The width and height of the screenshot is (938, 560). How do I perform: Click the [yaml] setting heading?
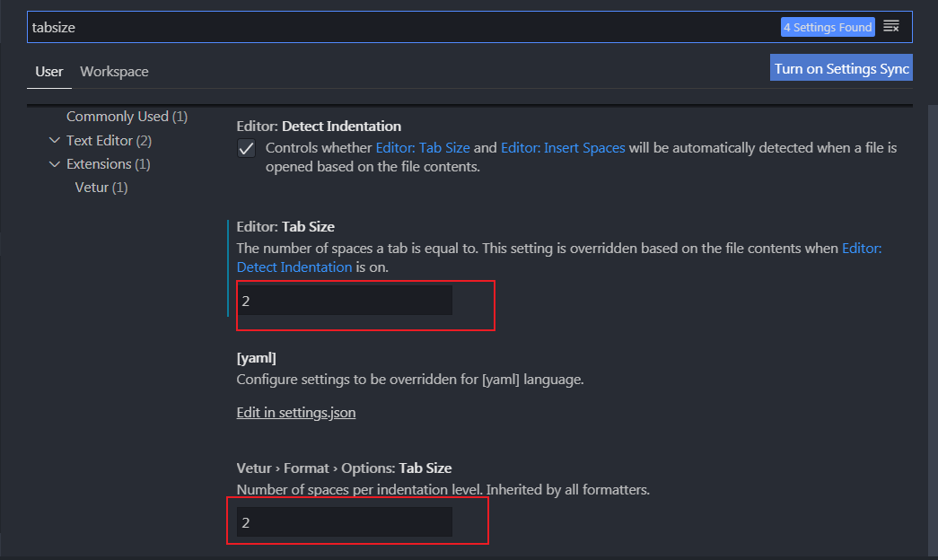coord(256,358)
